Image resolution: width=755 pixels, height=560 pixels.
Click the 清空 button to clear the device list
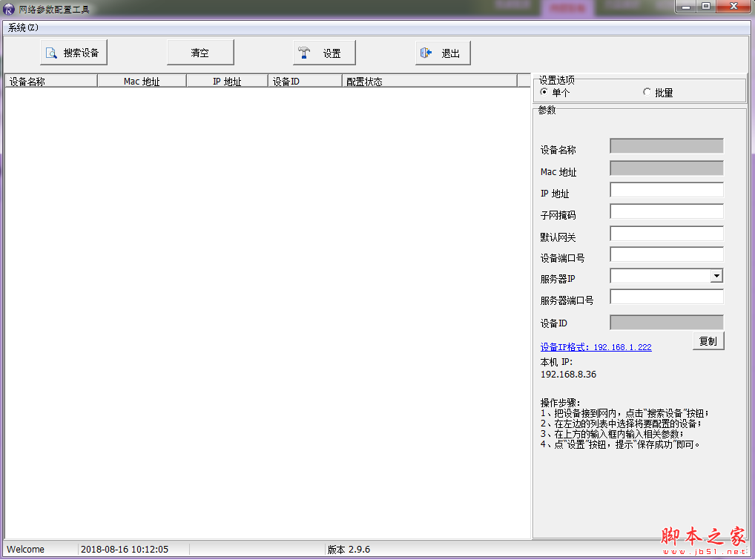(x=200, y=52)
